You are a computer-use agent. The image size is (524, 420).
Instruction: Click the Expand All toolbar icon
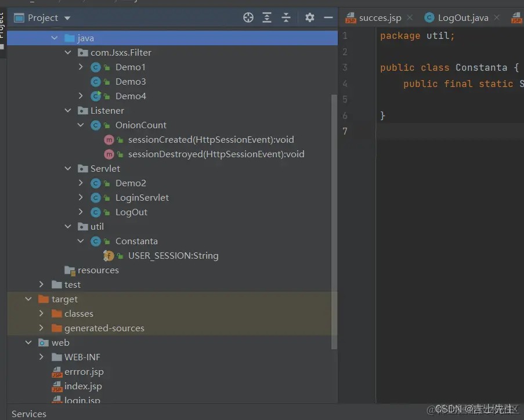(267, 17)
